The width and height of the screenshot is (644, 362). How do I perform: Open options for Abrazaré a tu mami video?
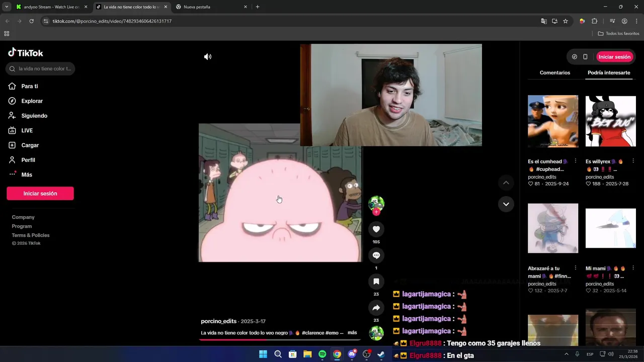pos(576,268)
